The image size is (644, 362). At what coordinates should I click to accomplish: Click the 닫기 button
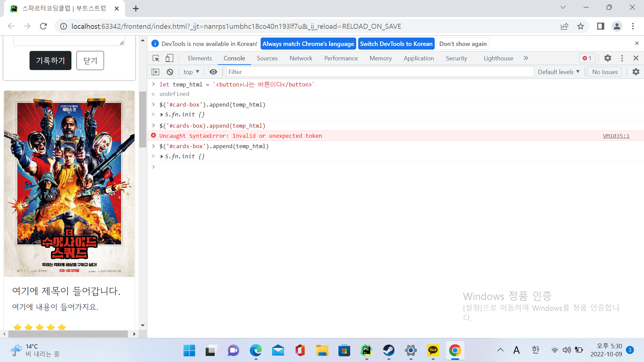pyautogui.click(x=90, y=61)
